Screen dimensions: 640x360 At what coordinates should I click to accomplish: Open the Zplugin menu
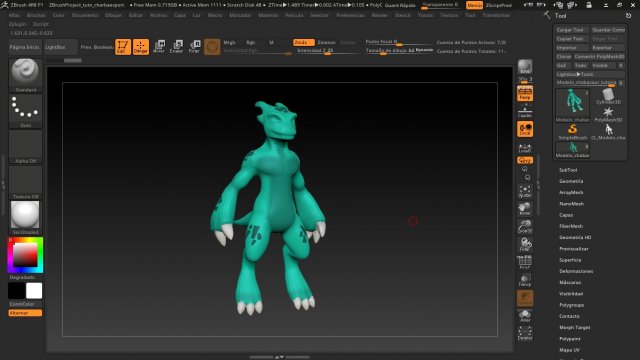pos(17,24)
